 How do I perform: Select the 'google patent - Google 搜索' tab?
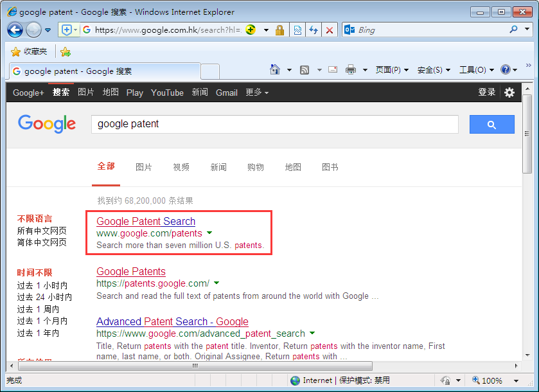(105, 71)
